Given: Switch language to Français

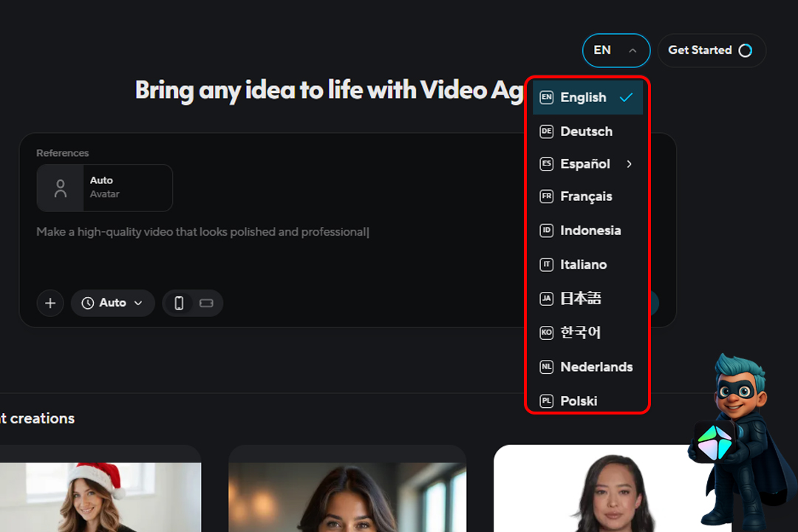Looking at the screenshot, I should [586, 197].
